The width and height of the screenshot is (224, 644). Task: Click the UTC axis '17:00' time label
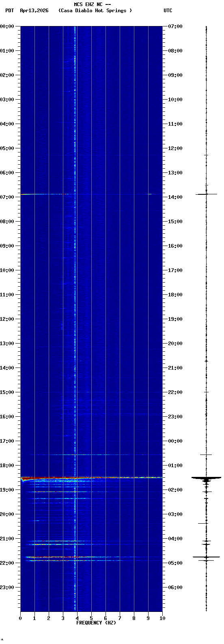pos(175,270)
